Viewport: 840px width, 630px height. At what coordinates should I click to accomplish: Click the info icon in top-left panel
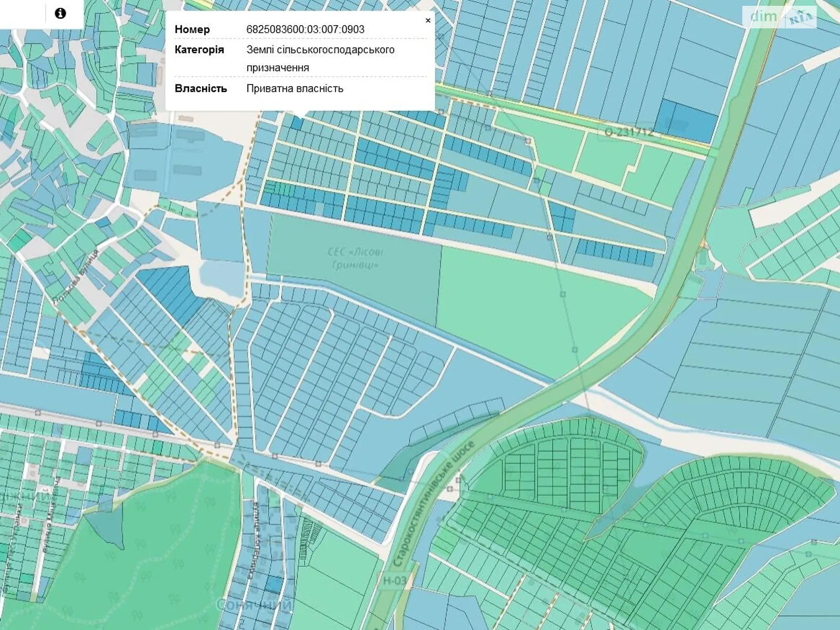point(60,13)
